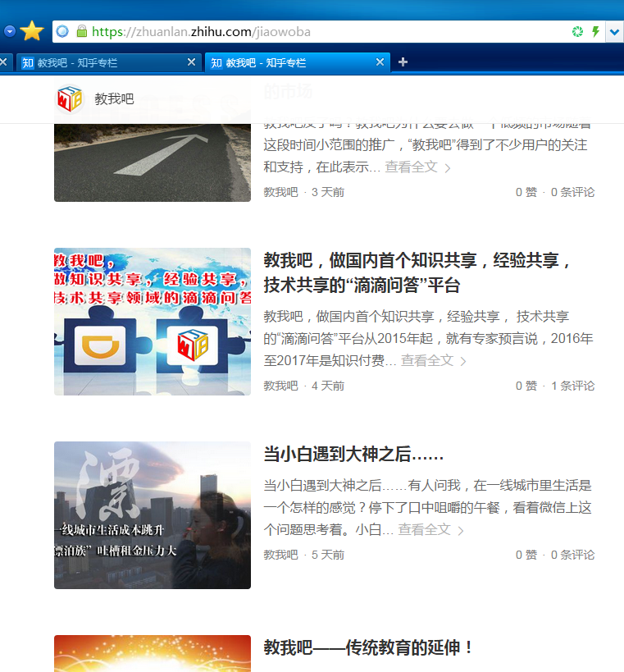Click 查看全文 under the 5 天前 article
Viewport: 624px width, 672px height.
425,529
